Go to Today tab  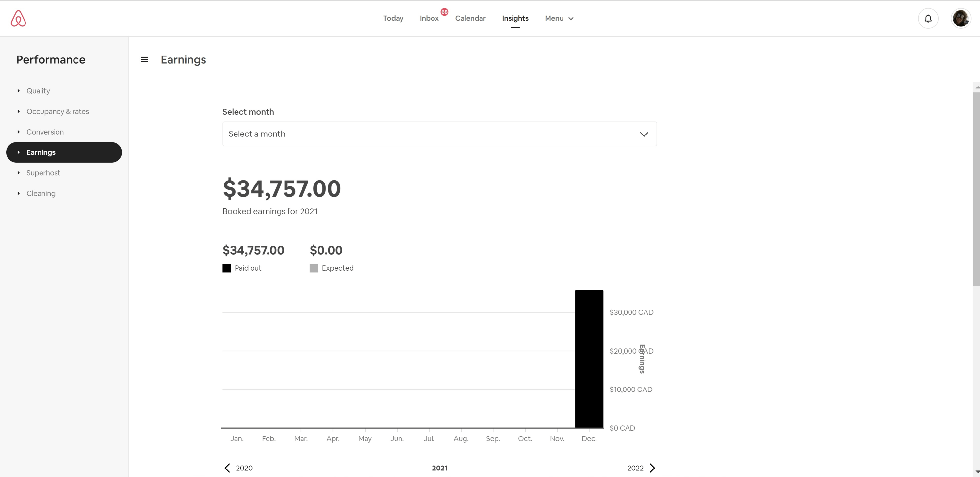click(x=393, y=18)
